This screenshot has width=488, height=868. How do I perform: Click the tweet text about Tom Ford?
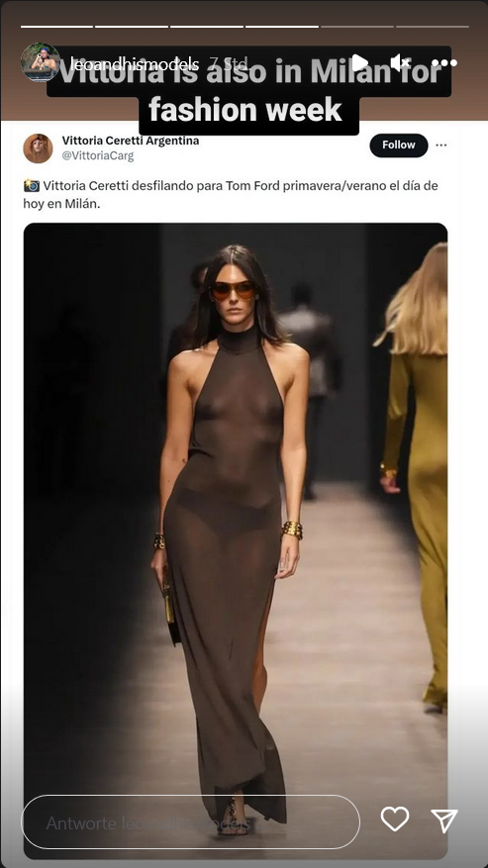(231, 194)
